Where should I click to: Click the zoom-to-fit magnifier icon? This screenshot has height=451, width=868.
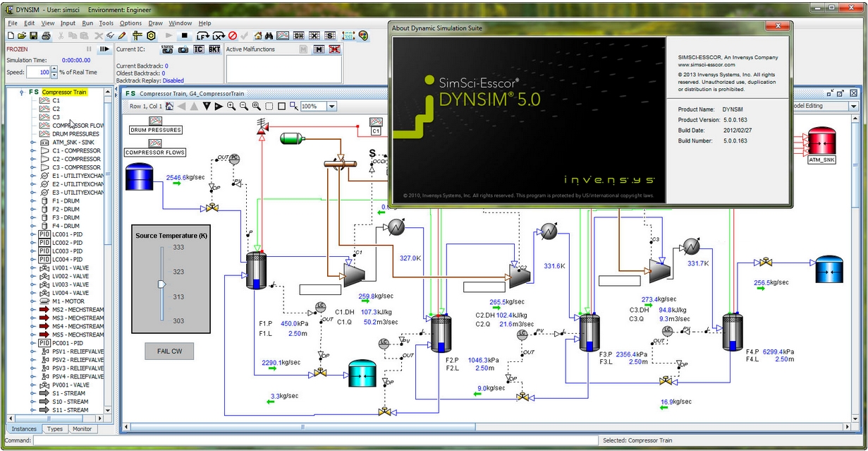pyautogui.click(x=256, y=106)
